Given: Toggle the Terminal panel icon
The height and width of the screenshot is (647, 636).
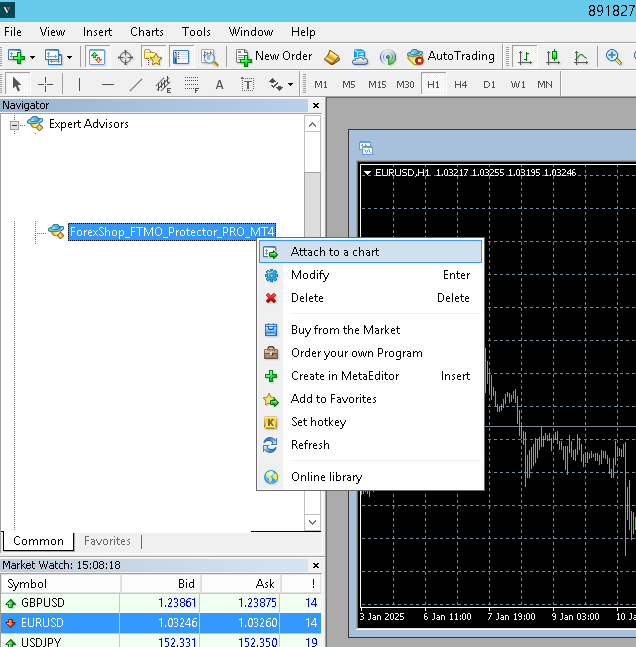Looking at the screenshot, I should pyautogui.click(x=181, y=57).
